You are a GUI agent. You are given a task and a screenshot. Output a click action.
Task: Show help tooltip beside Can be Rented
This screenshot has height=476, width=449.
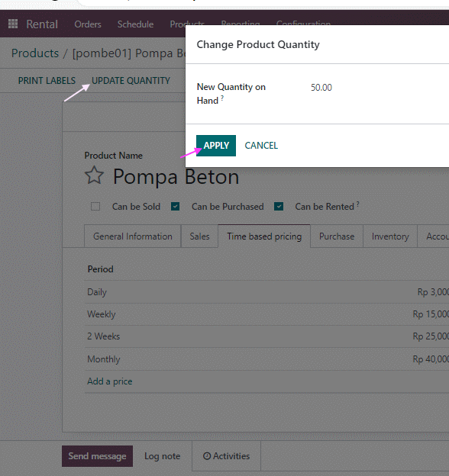[358, 204]
